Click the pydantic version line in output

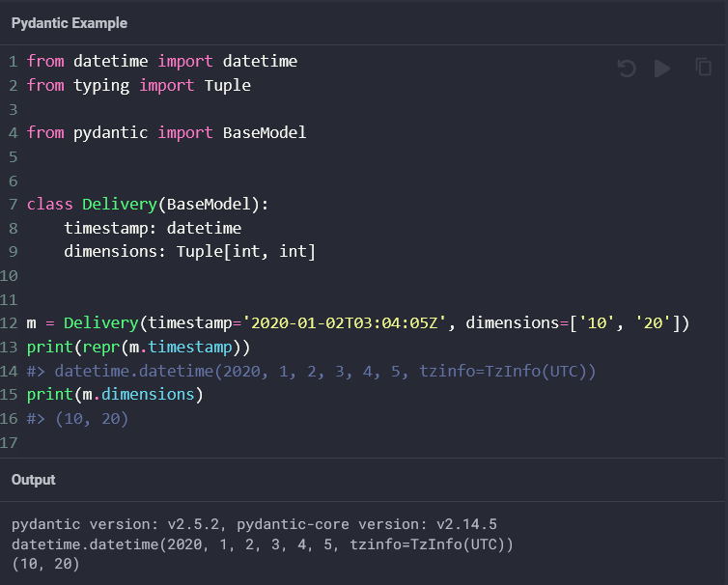(254, 525)
